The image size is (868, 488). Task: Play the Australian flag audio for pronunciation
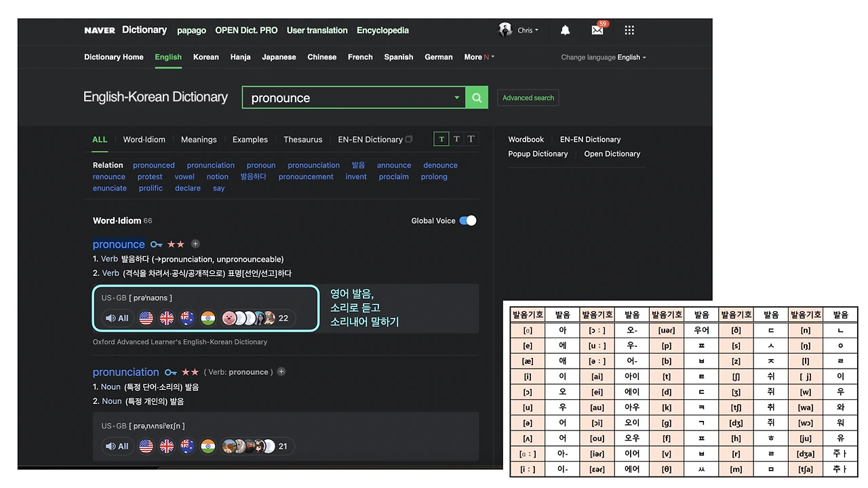tap(187, 446)
